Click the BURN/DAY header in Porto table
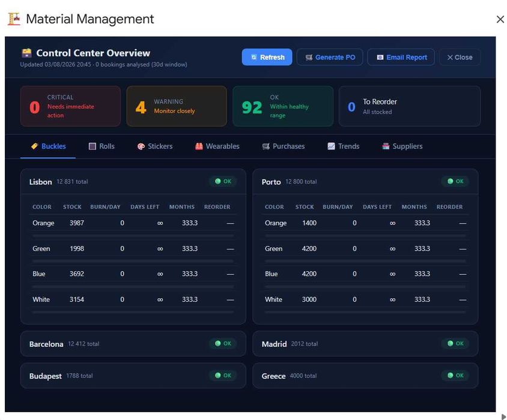 click(338, 207)
